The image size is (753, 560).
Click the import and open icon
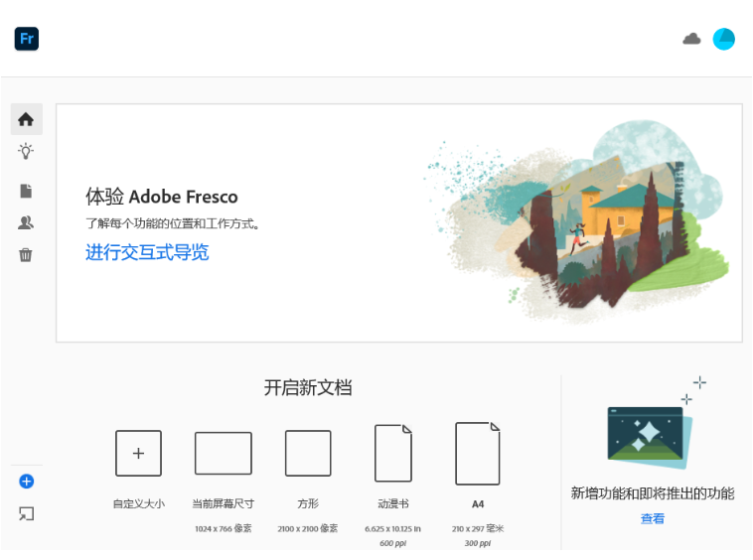pos(27,513)
